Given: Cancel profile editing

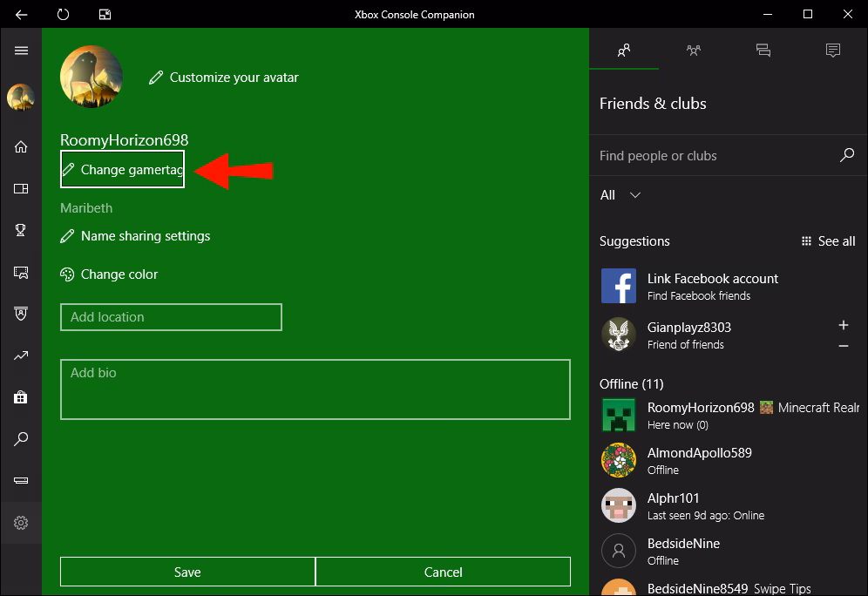Looking at the screenshot, I should 443,572.
